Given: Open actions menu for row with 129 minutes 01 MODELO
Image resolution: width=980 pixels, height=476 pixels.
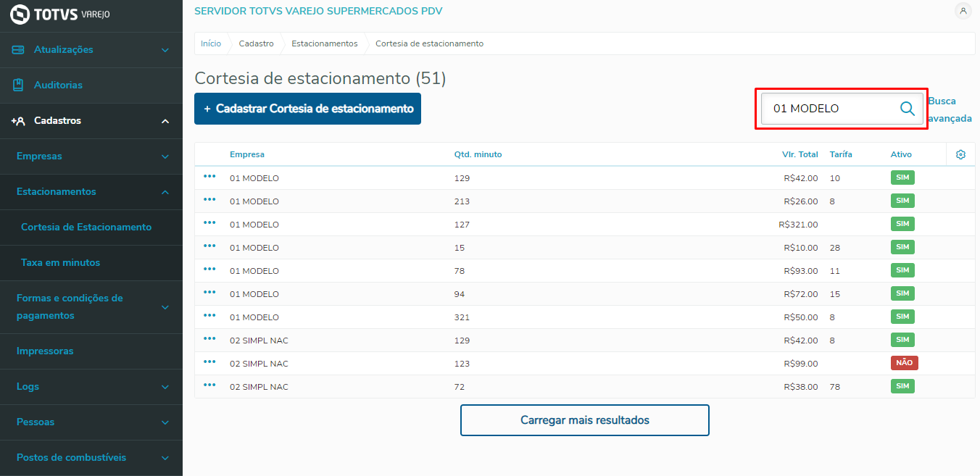Looking at the screenshot, I should pyautogui.click(x=209, y=176).
